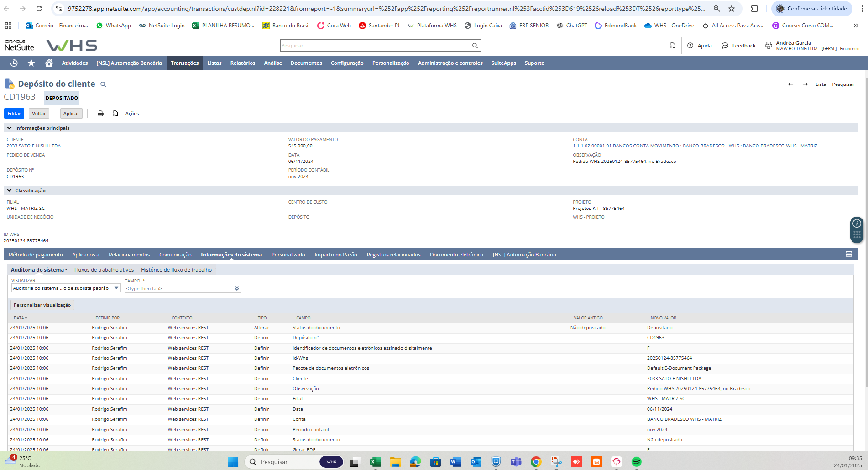Go to next record arrow

tap(805, 84)
